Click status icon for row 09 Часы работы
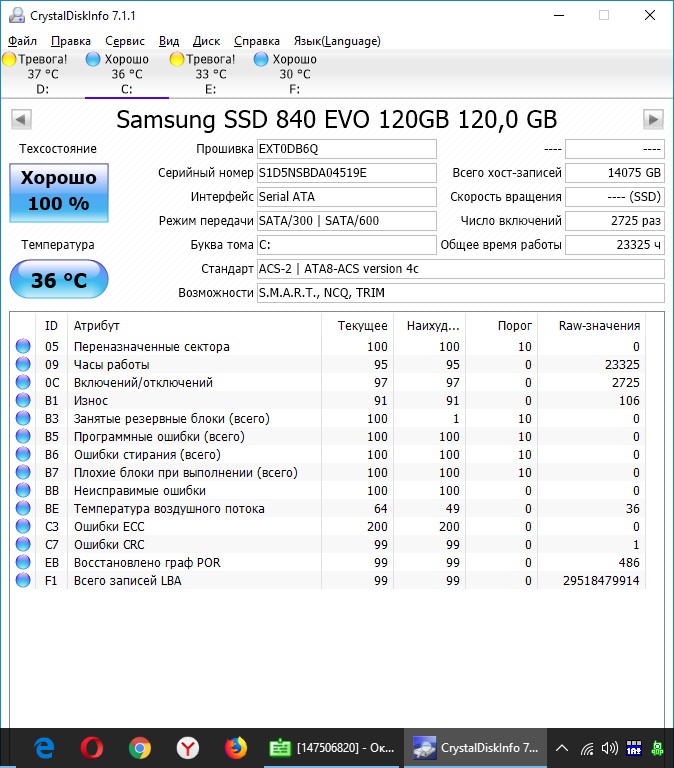674x768 pixels. coord(23,364)
